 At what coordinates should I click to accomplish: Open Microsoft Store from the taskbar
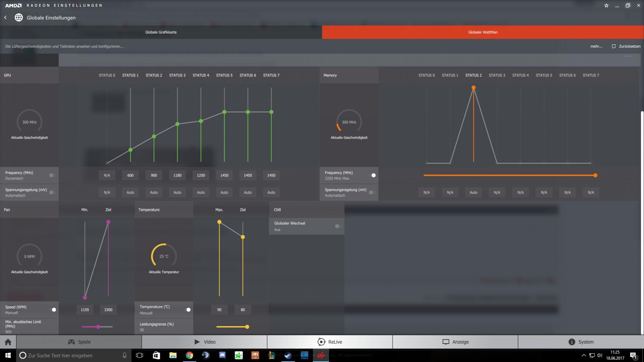(x=156, y=355)
